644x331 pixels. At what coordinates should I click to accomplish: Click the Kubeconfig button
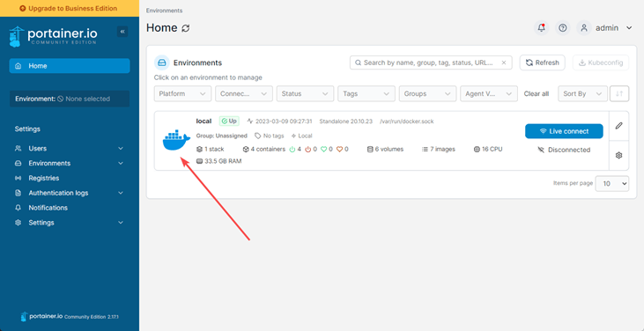[x=601, y=63]
